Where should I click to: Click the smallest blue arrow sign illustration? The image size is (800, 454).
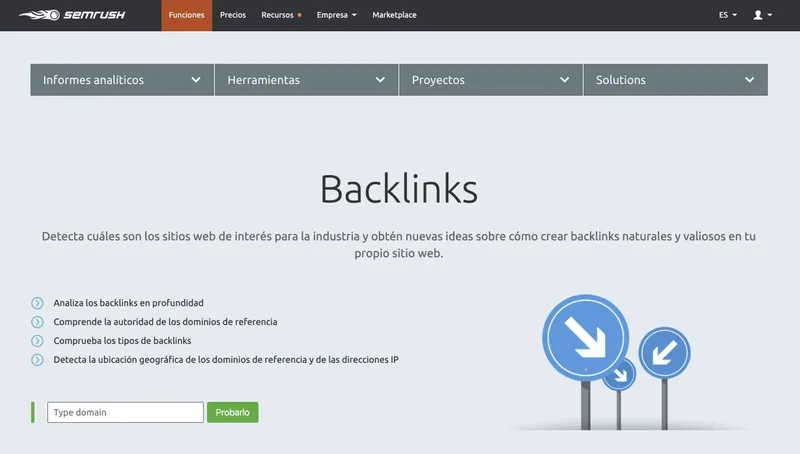pyautogui.click(x=620, y=375)
